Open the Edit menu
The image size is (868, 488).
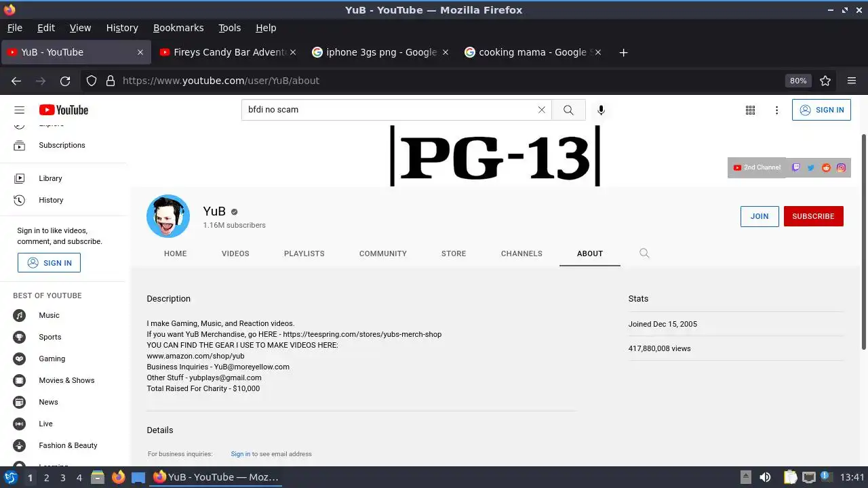pyautogui.click(x=46, y=28)
